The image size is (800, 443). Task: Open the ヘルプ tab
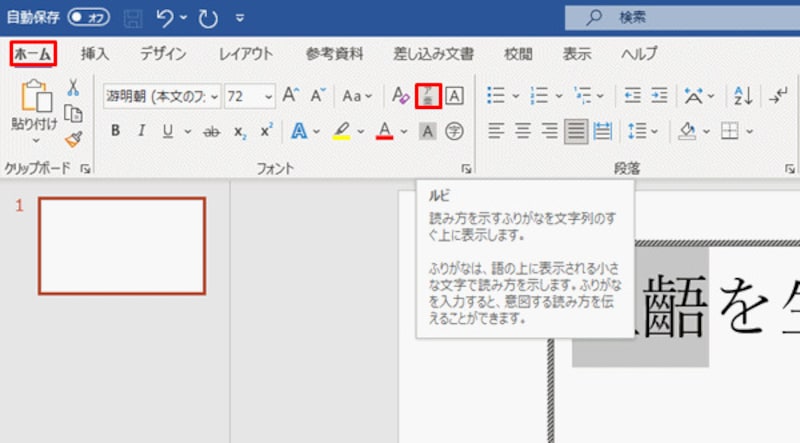coord(639,54)
